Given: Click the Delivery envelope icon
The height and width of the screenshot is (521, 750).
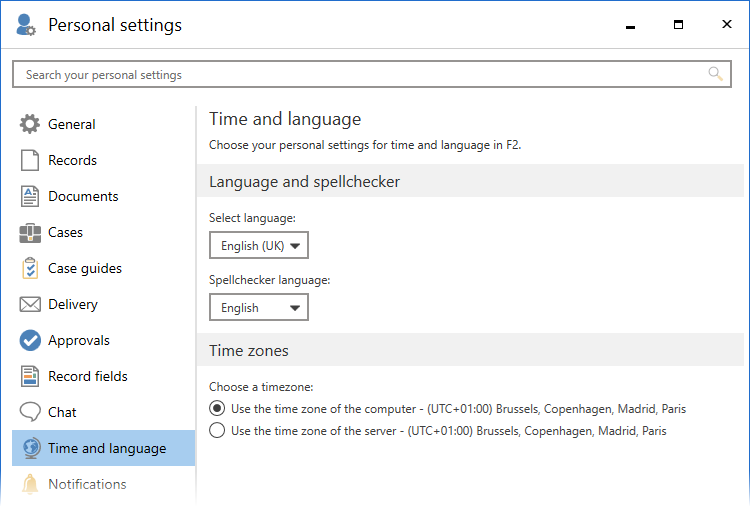Looking at the screenshot, I should coord(30,304).
